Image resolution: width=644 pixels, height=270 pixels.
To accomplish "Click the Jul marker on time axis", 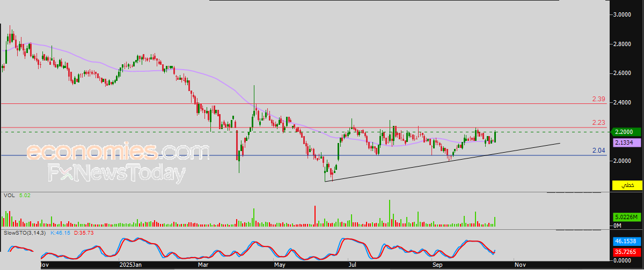I will (x=352, y=265).
